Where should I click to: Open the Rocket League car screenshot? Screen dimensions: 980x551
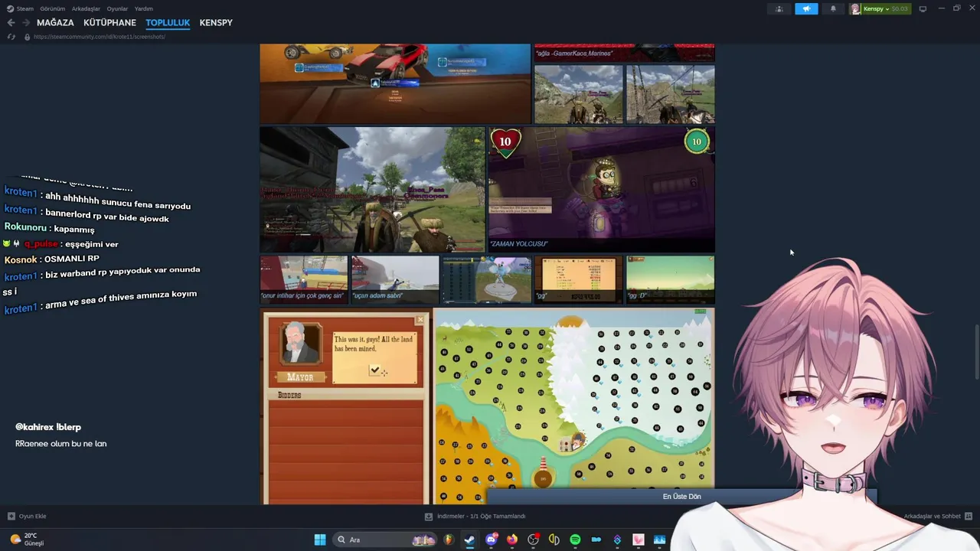pos(395,83)
